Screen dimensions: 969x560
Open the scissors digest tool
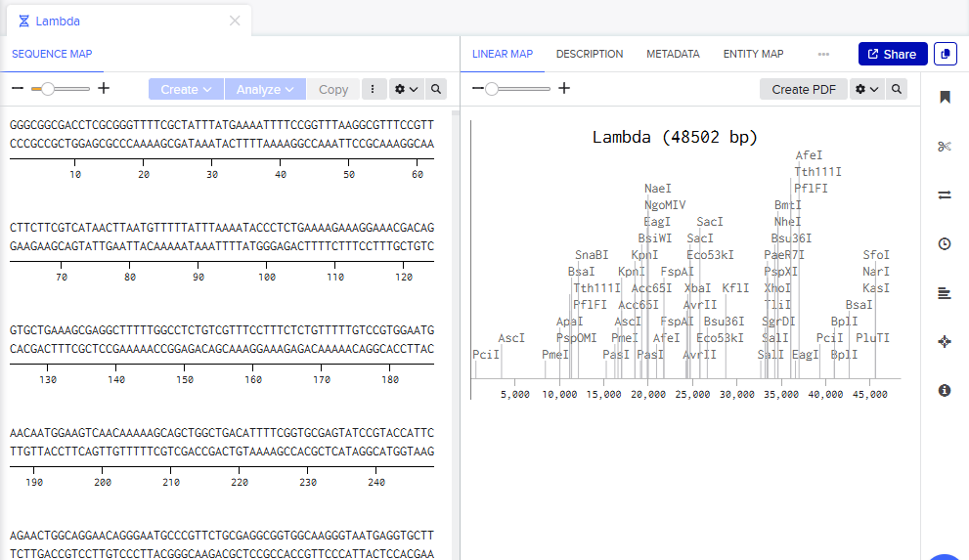pos(945,147)
